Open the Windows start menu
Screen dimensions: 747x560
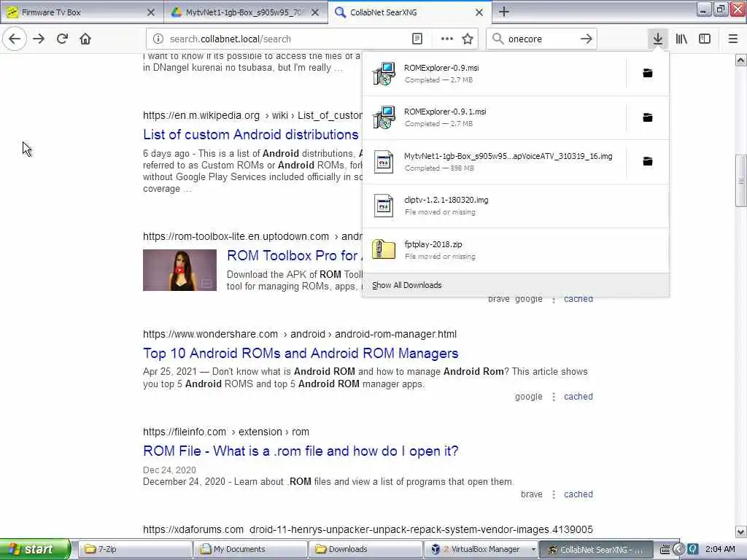[x=35, y=549]
